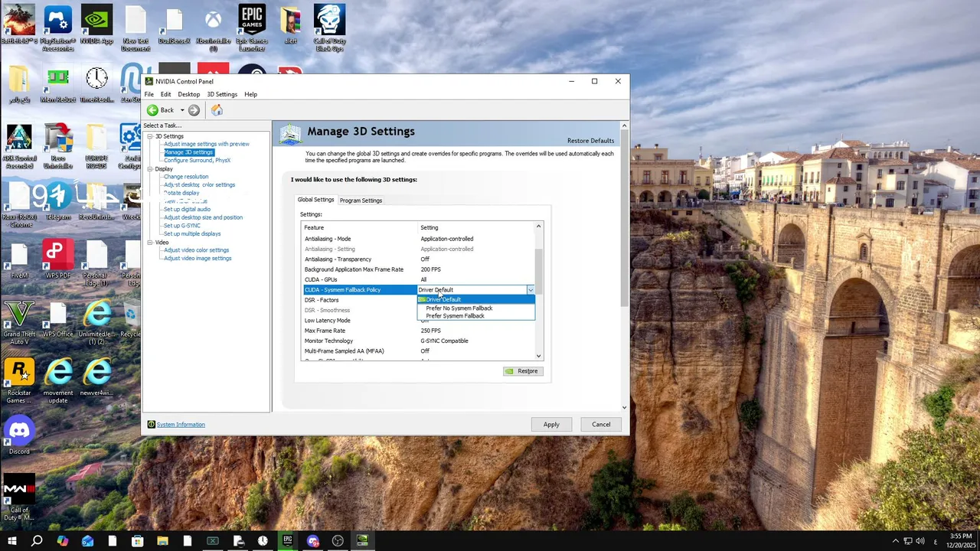
Task: Collapse the 3D Settings tree node
Action: (x=150, y=136)
